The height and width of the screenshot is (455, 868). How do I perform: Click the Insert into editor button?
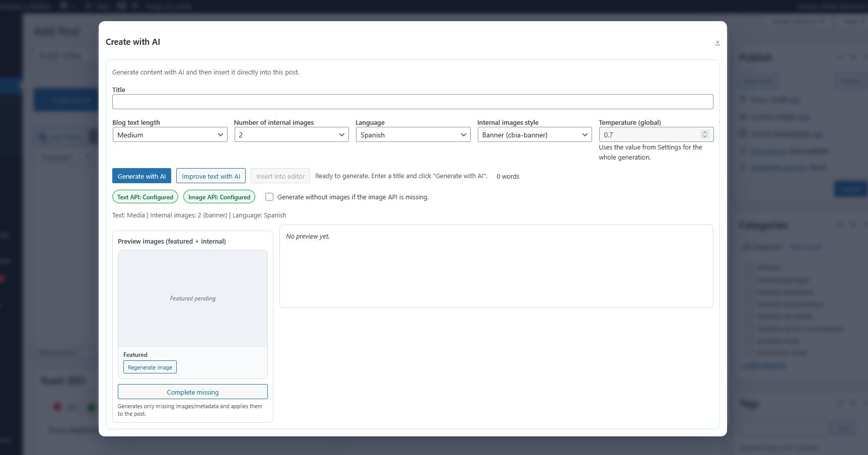(280, 176)
